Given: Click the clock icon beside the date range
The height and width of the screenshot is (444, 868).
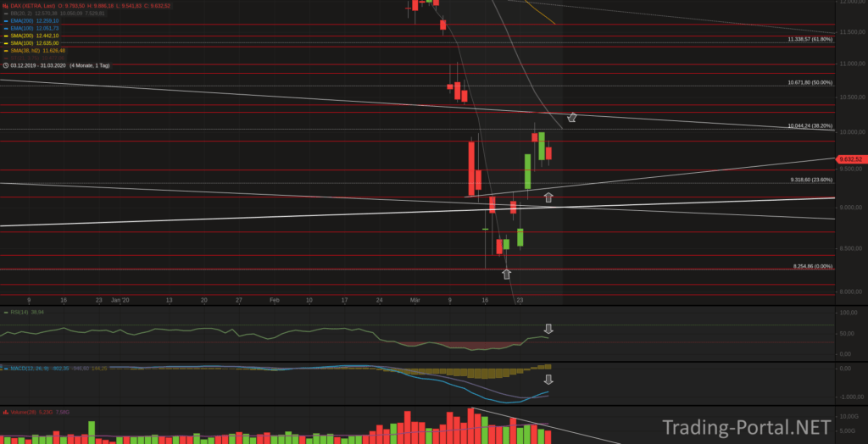Looking at the screenshot, I should coord(5,65).
